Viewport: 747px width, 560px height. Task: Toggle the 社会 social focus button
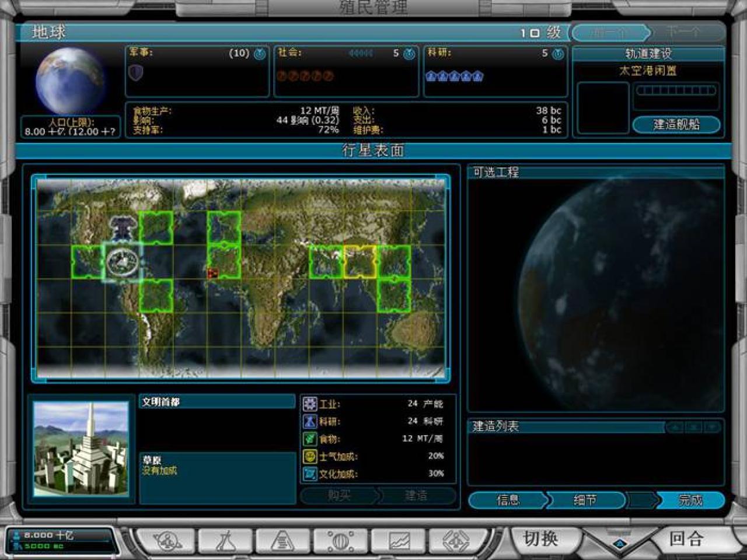(410, 54)
